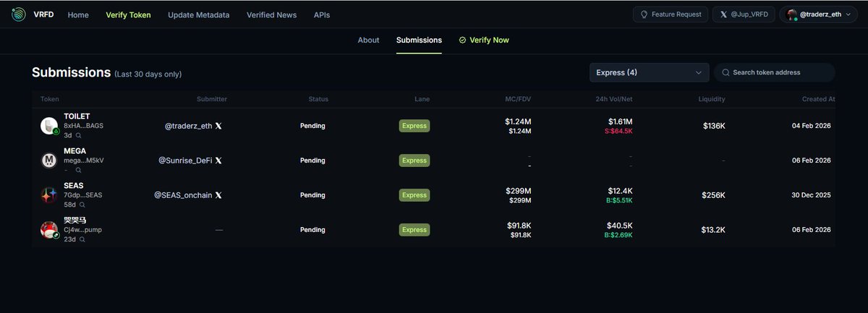The image size is (868, 313).
Task: Select the Submissions tab
Action: pos(419,40)
